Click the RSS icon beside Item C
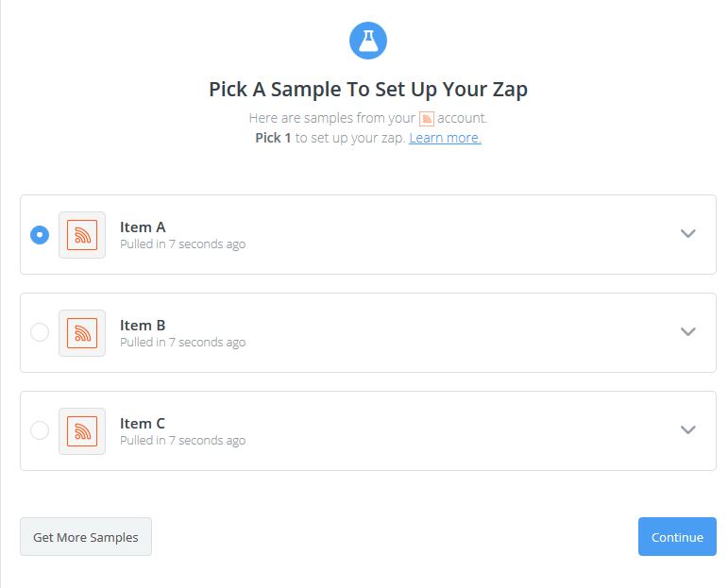The width and height of the screenshot is (728, 588). pos(82,431)
